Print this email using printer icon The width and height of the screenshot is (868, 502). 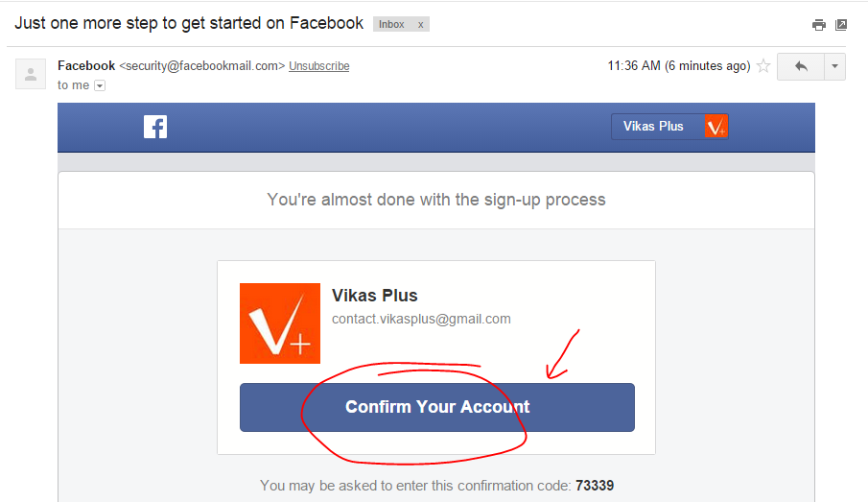[819, 25]
